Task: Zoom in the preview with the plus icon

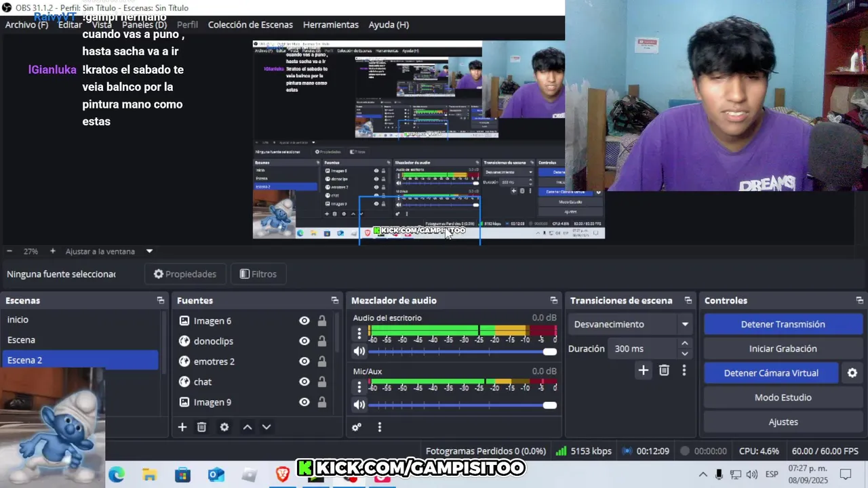Action: pos(53,251)
